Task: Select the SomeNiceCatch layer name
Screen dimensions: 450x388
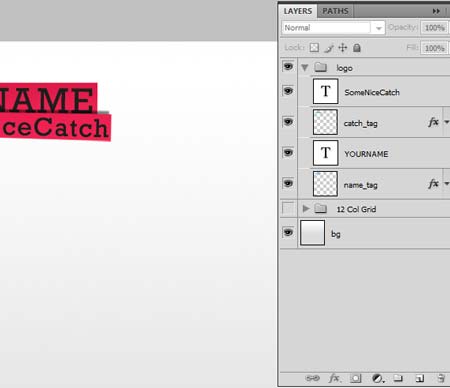Action: tap(372, 92)
